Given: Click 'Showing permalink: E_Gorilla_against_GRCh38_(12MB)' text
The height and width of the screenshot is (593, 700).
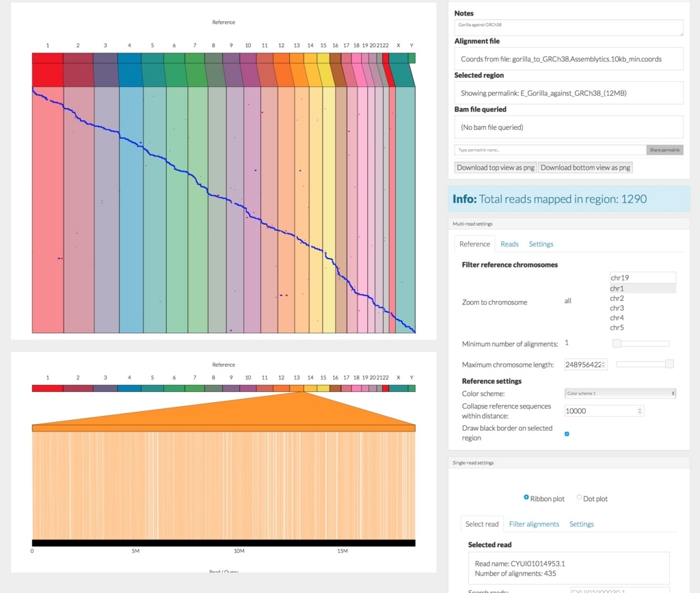Looking at the screenshot, I should tap(543, 93).
